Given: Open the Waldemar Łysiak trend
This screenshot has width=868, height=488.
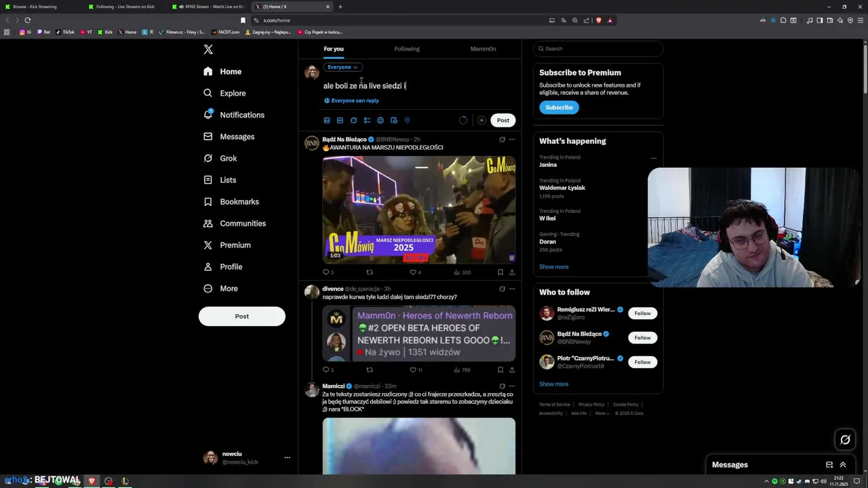Looking at the screenshot, I should 562,188.
